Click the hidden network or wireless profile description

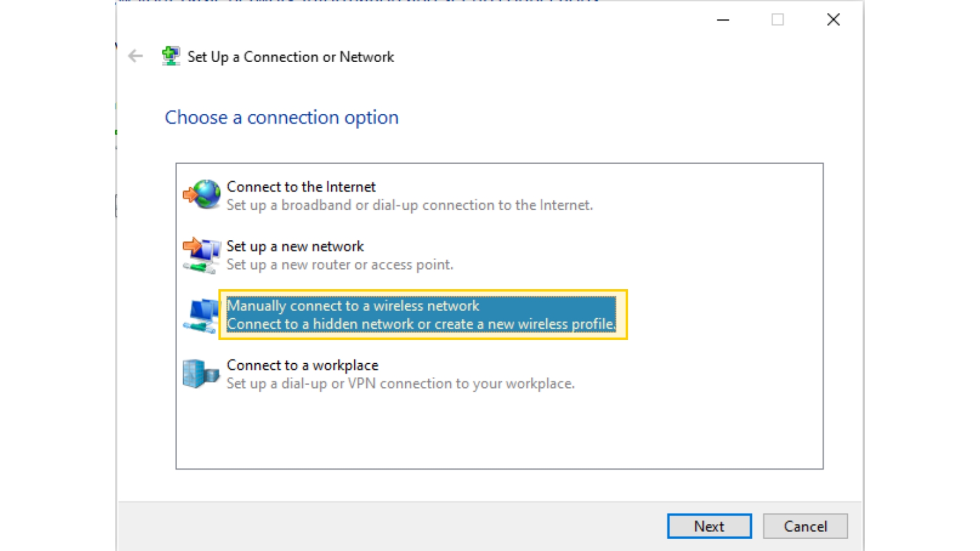[x=421, y=324]
